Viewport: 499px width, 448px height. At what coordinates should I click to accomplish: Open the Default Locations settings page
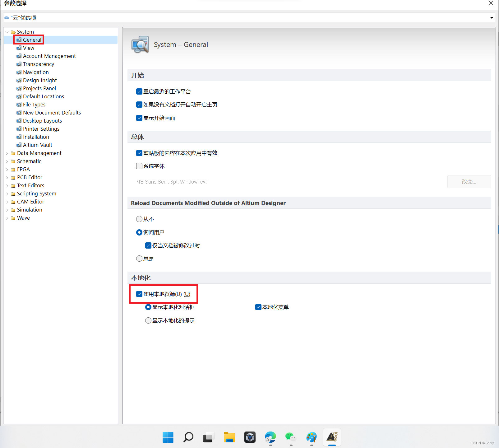click(x=44, y=96)
